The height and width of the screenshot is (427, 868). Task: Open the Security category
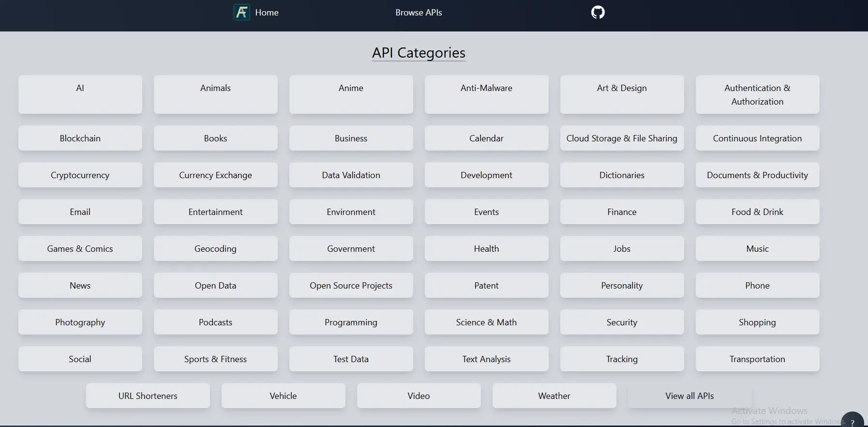622,322
